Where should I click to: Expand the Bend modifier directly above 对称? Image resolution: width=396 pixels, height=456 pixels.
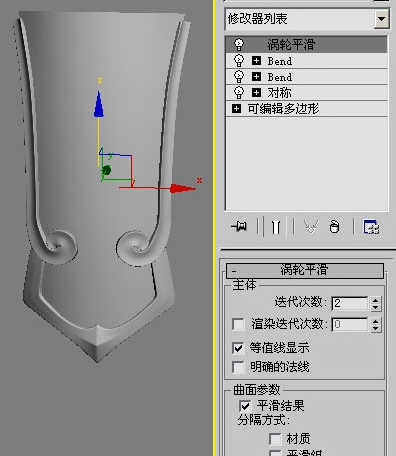tap(256, 77)
